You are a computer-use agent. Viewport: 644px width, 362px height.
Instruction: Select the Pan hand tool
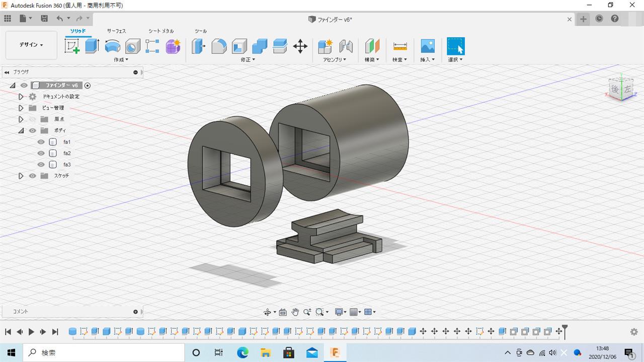pos(295,312)
